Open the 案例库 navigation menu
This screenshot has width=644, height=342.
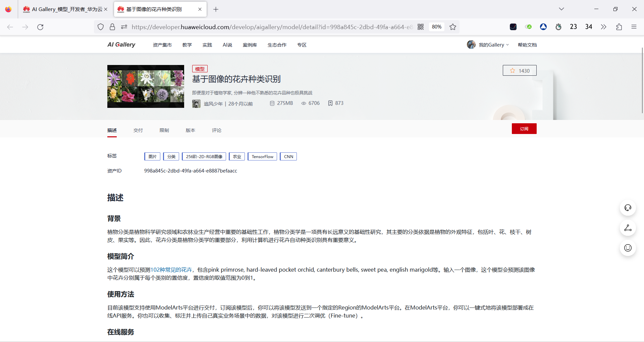coord(250,44)
